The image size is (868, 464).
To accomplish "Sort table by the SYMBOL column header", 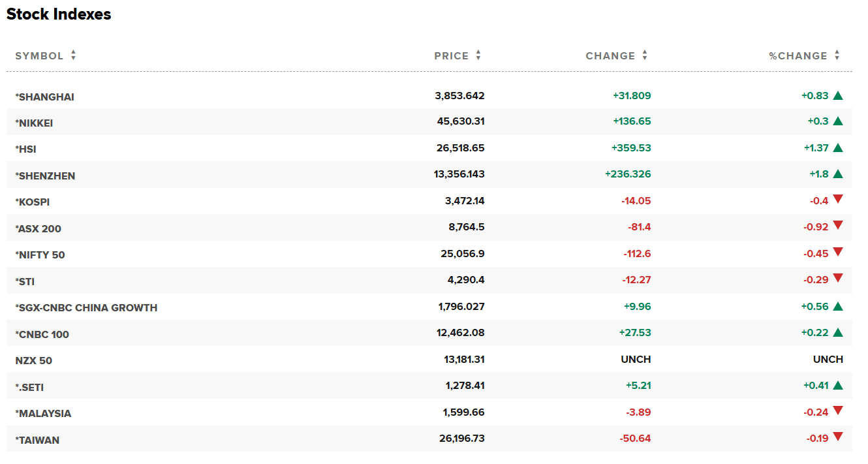I will [x=39, y=56].
